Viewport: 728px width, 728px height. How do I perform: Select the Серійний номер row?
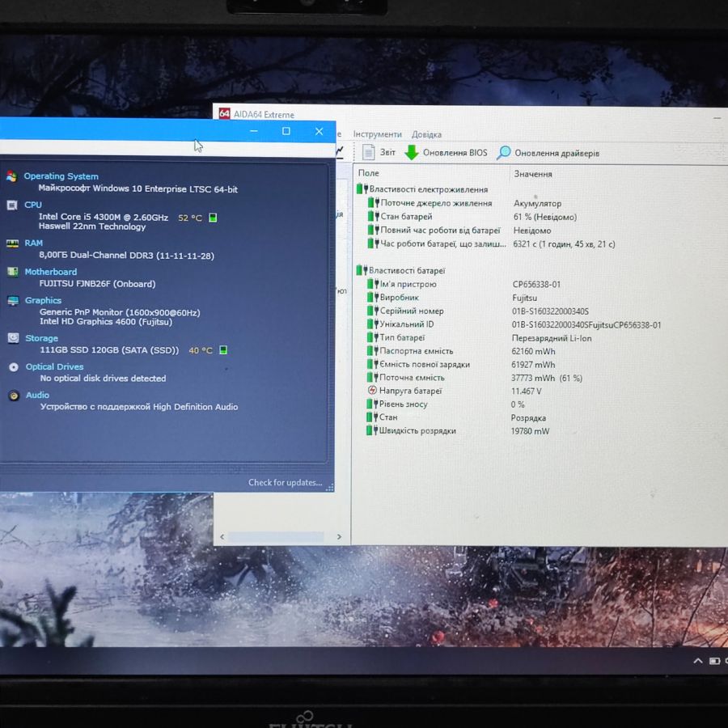(x=477, y=311)
